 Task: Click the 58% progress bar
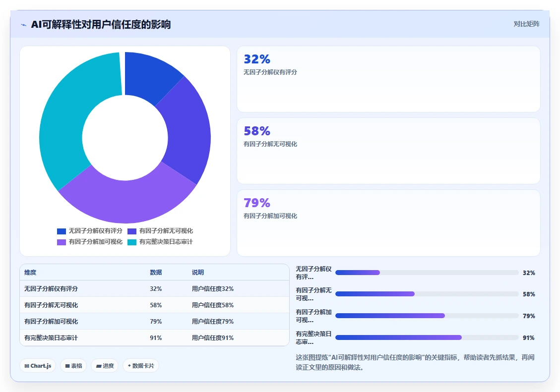click(427, 294)
